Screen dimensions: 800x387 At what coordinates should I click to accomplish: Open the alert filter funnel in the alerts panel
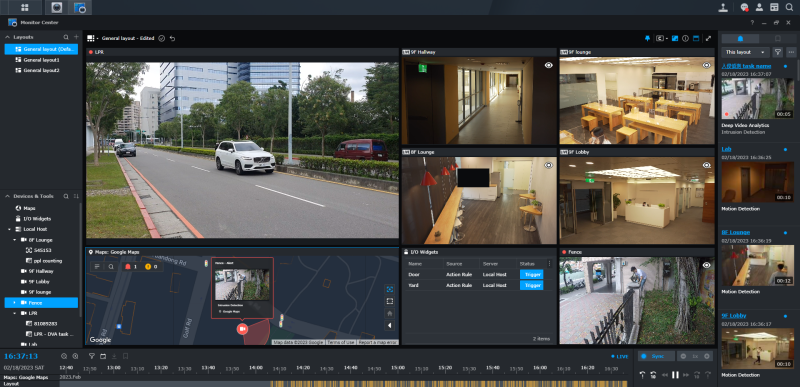point(778,52)
